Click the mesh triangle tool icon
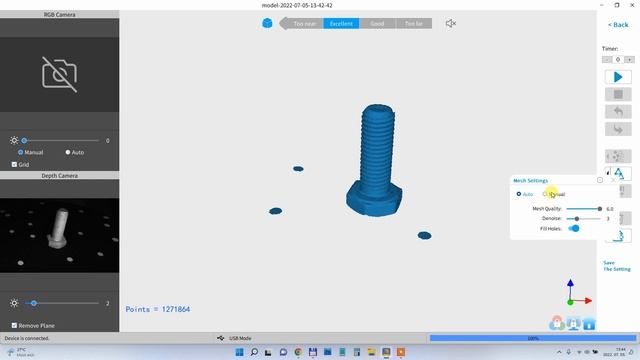The width and height of the screenshot is (640, 360). (618, 173)
